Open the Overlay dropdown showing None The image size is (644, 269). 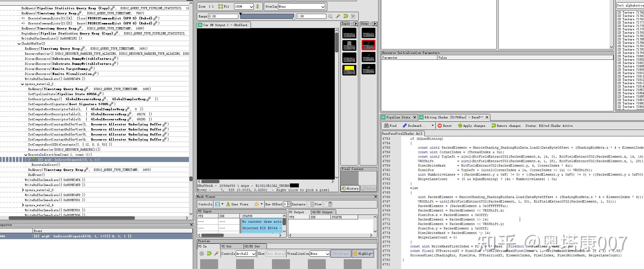[x=301, y=6]
